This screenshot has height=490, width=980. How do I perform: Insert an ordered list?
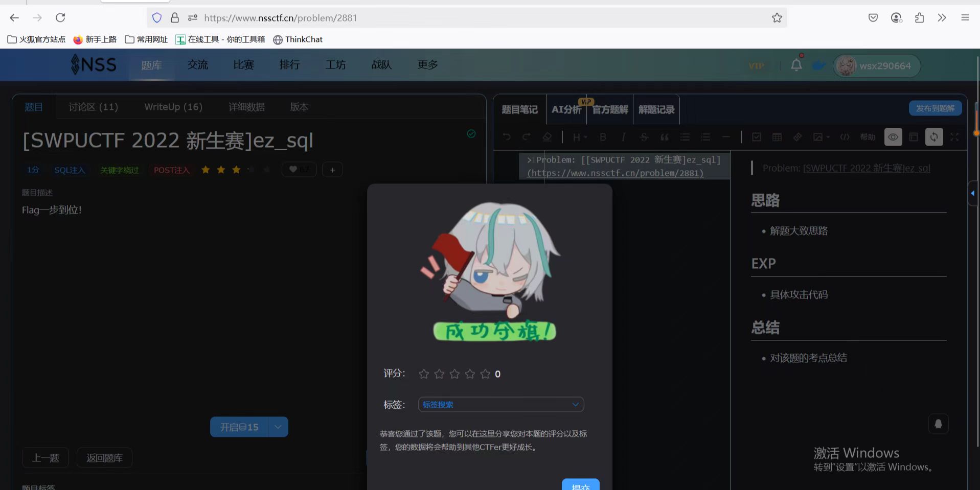coord(705,137)
